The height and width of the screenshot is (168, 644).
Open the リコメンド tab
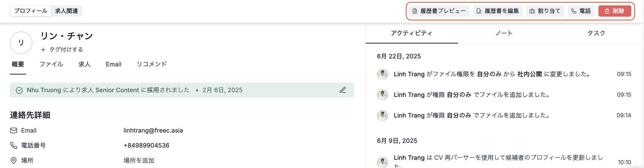tap(152, 64)
